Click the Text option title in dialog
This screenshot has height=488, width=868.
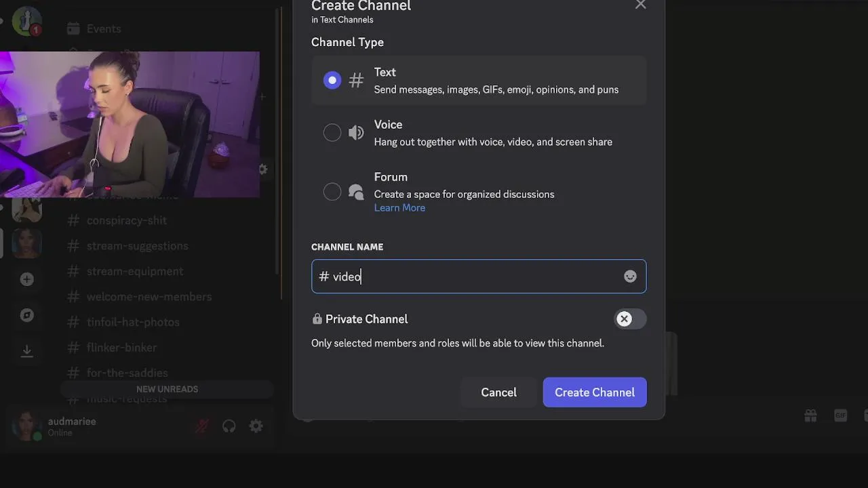pos(384,73)
